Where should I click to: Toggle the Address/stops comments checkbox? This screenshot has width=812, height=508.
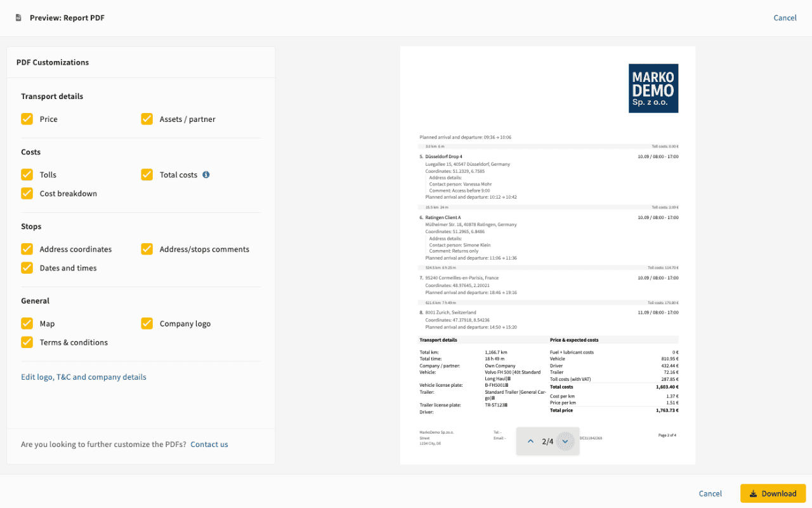[147, 249]
